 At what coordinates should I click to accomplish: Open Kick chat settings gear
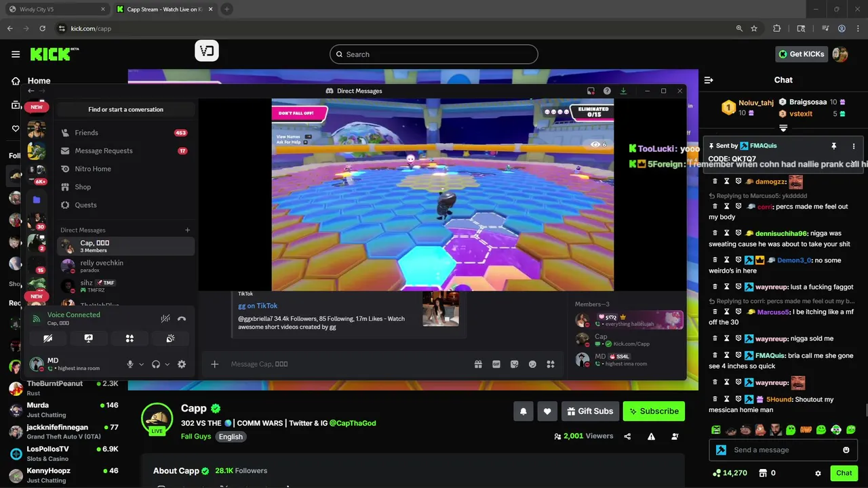tap(818, 473)
